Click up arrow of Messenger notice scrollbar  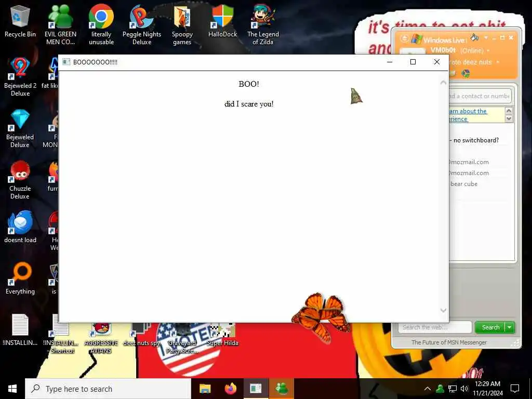[509, 111]
